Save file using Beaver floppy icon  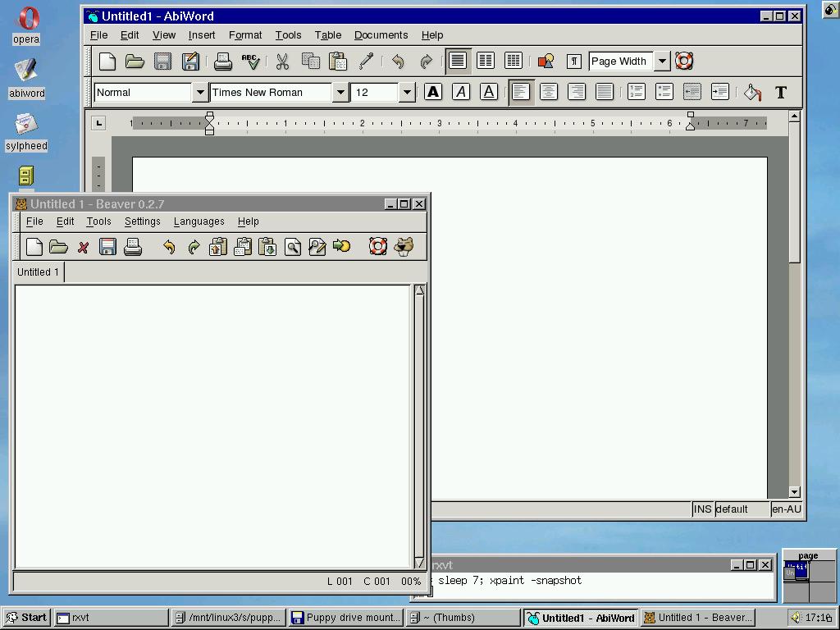coord(107,247)
